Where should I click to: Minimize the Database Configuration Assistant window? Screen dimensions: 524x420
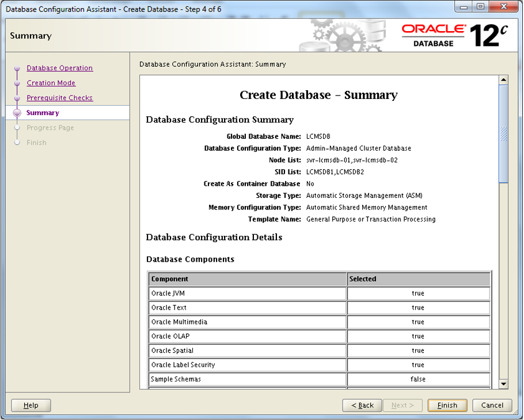tap(464, 7)
